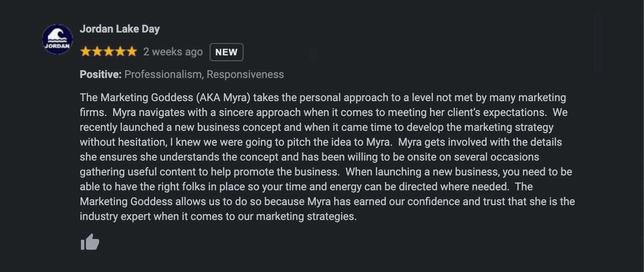The height and width of the screenshot is (272, 644).
Task: Click the first gold rating star
Action: point(86,52)
